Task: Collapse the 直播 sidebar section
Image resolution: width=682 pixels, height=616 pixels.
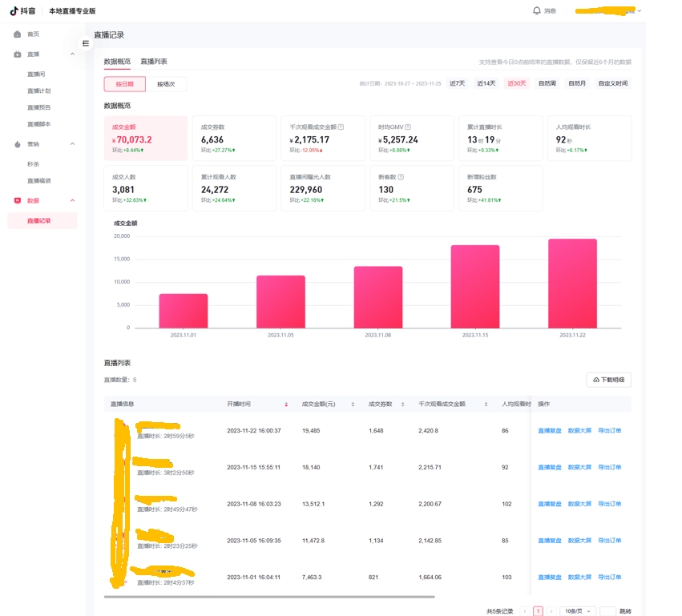Action: point(73,54)
